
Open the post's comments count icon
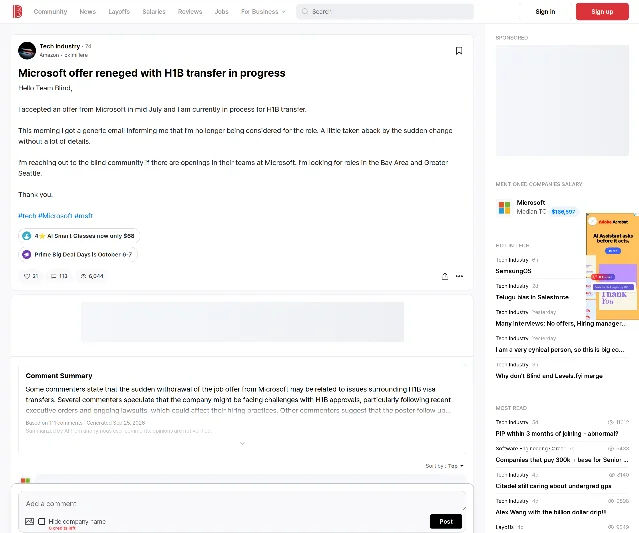53,276
